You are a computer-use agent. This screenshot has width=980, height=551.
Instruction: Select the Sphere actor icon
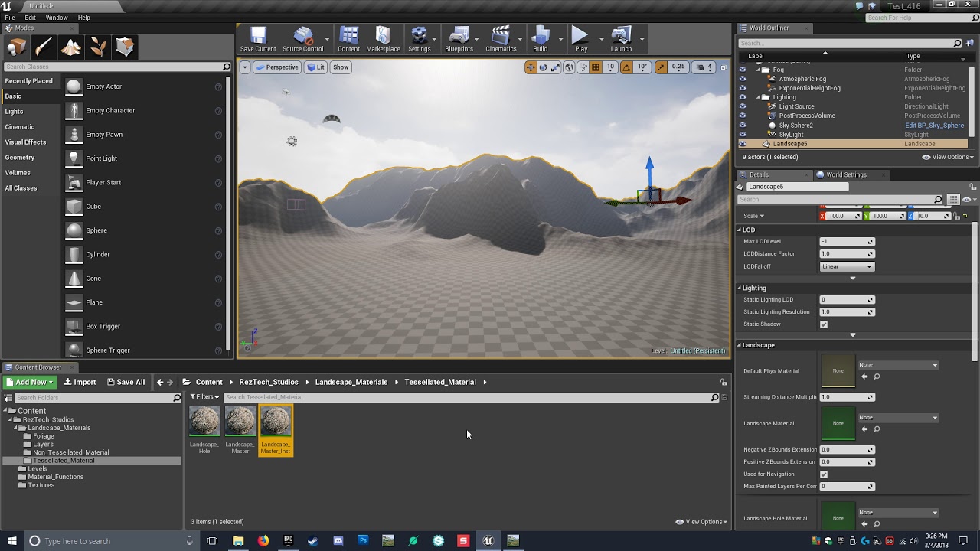73,230
